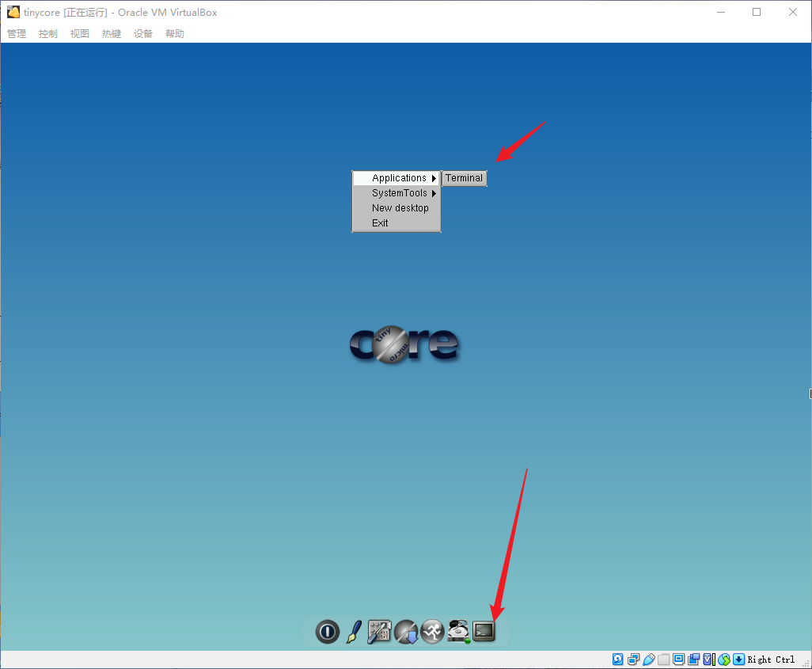Open the Control Panel icon in the dock
Viewport: 812px width, 669px height.
(x=380, y=632)
